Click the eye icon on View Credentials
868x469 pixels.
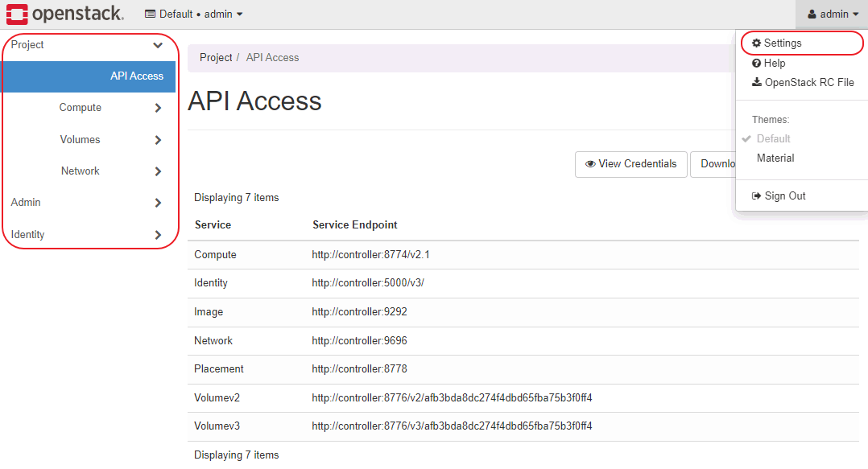[590, 164]
